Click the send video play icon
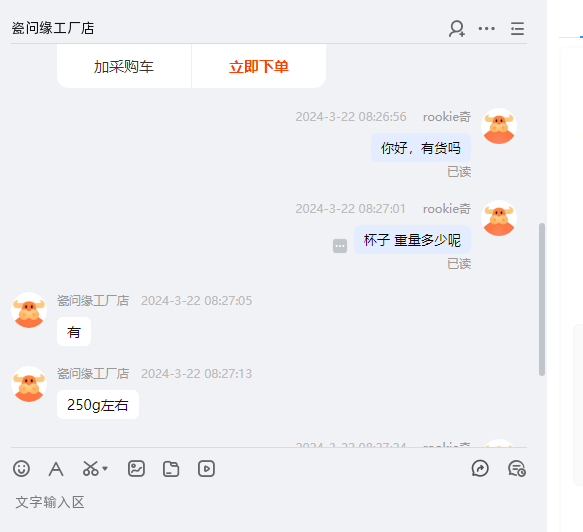The height and width of the screenshot is (532, 583). point(206,468)
